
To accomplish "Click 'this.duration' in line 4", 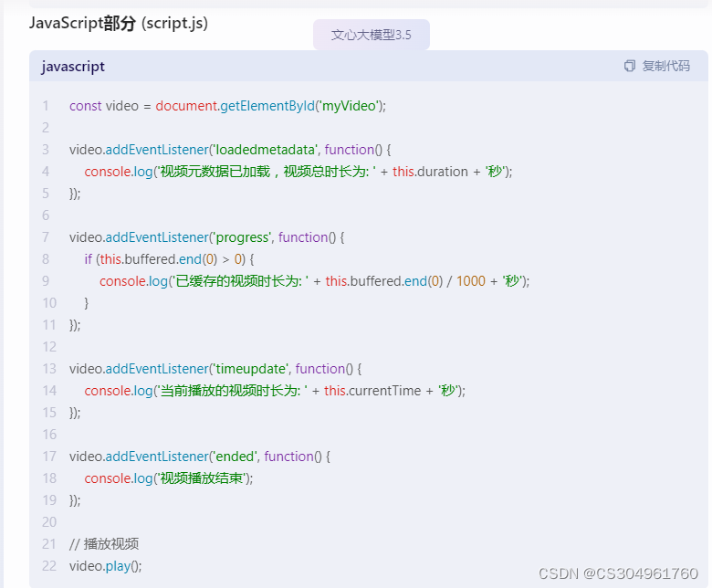I will [x=430, y=172].
